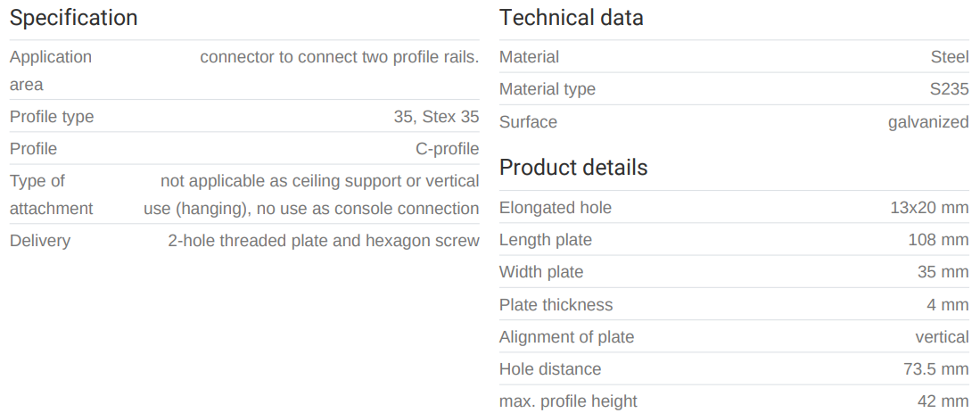Click the max. profile height label
The height and width of the screenshot is (413, 980).
[x=568, y=401]
